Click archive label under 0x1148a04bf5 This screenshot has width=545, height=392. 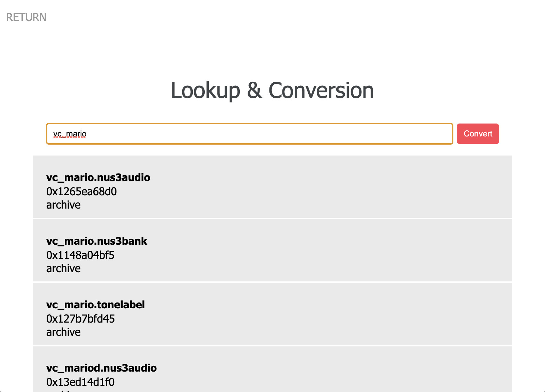pyautogui.click(x=63, y=268)
